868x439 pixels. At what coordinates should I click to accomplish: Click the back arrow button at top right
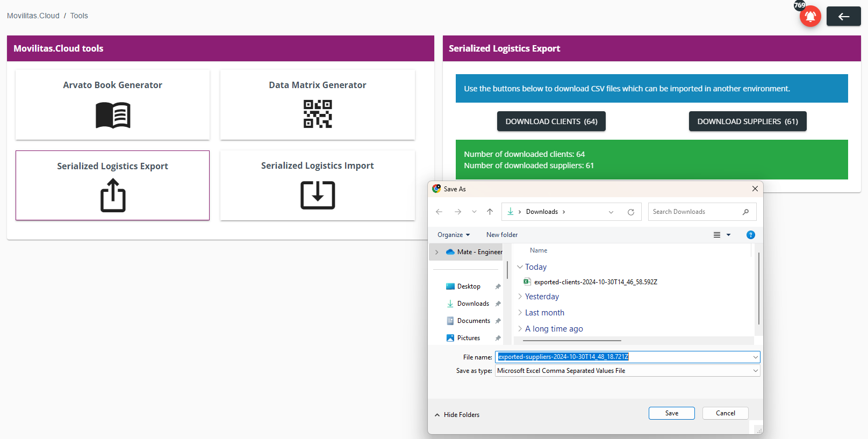pos(843,16)
